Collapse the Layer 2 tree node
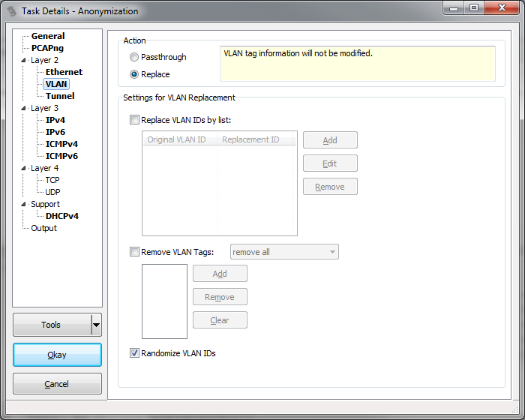Viewport: 525px width, 420px height. point(23,60)
